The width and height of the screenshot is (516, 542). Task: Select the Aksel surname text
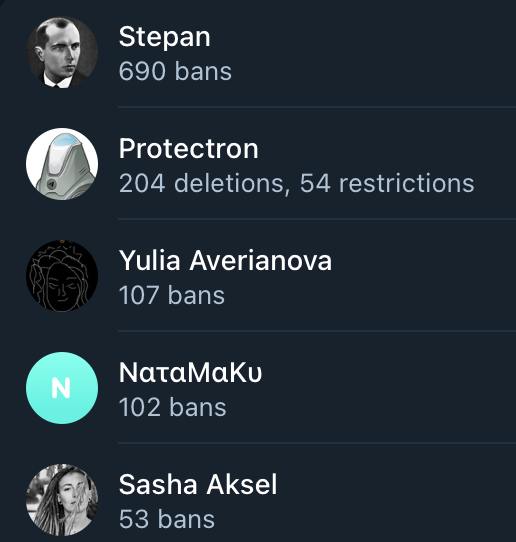tap(242, 485)
